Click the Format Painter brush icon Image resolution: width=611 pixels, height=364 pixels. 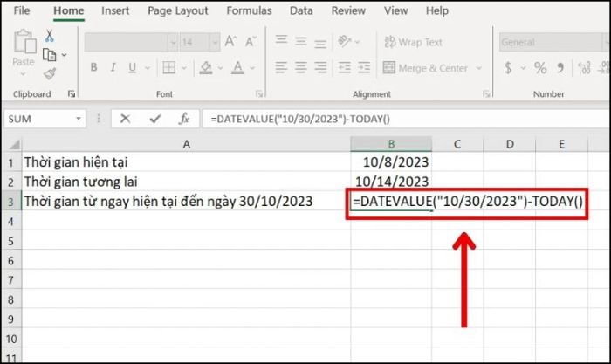click(50, 73)
